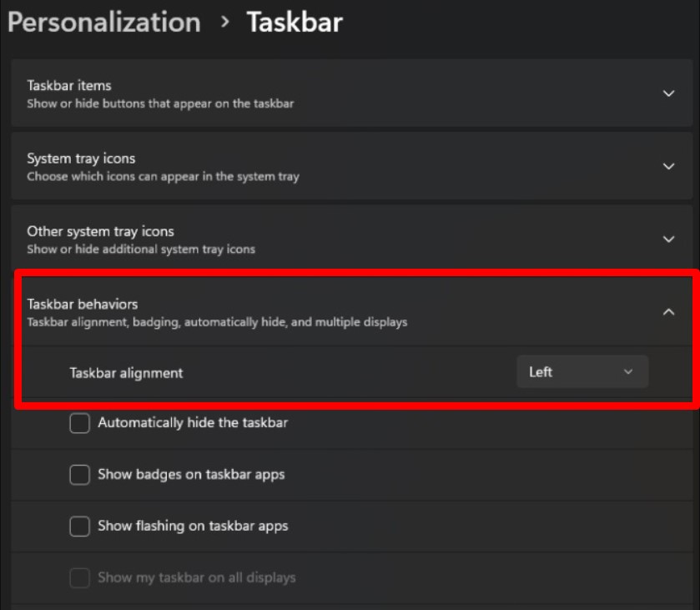Expand Other system tray icons chevron
The image size is (700, 610).
668,239
